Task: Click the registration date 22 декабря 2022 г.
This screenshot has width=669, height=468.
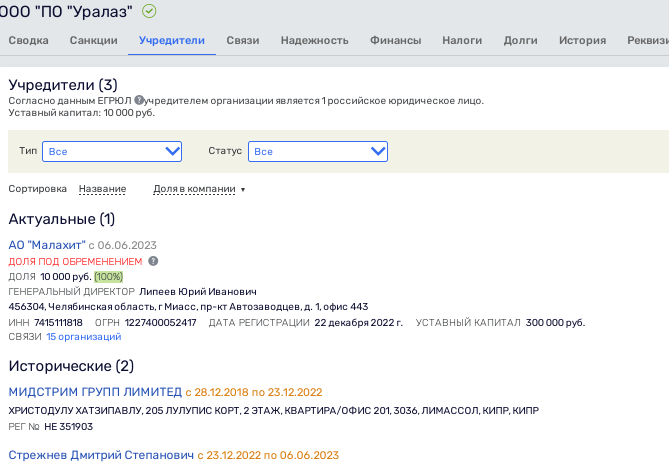Action: tap(358, 323)
